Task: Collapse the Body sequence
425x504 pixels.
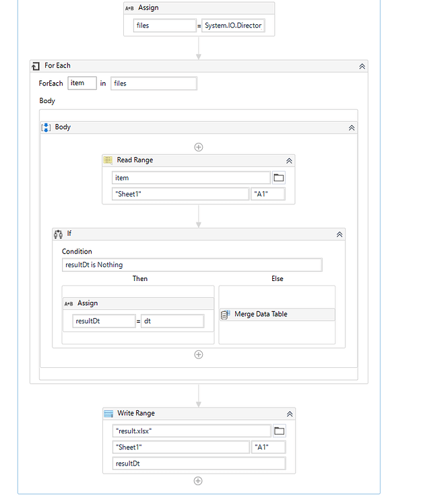Action: point(352,128)
